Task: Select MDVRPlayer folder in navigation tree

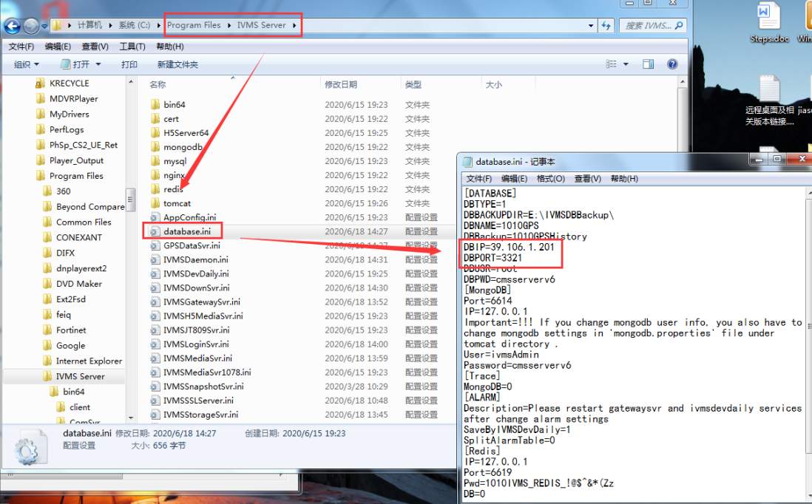Action: (x=73, y=99)
